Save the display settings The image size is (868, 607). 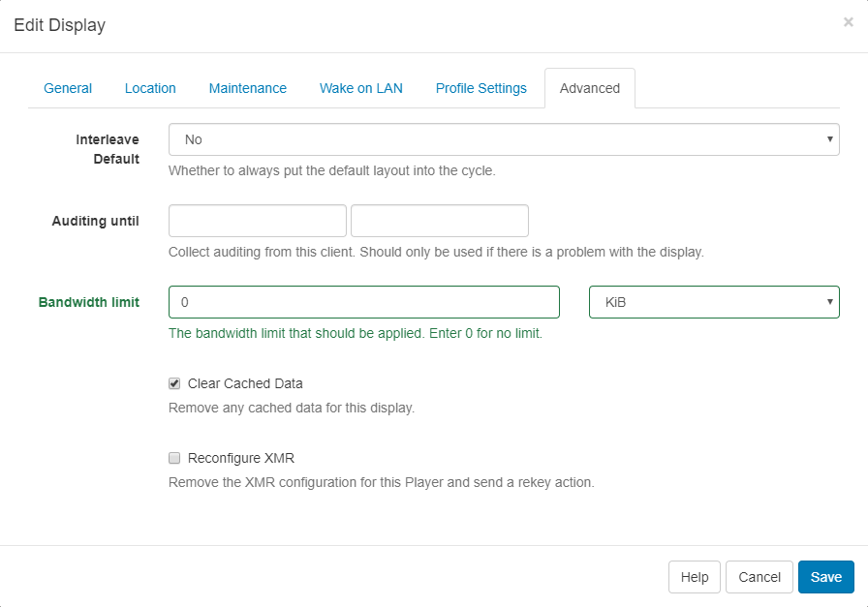tap(825, 577)
